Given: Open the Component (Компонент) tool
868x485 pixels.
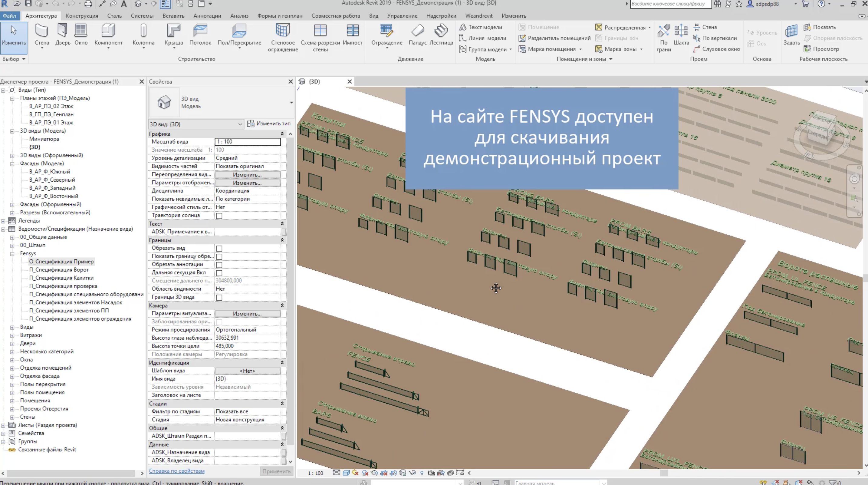Looking at the screenshot, I should (x=108, y=35).
